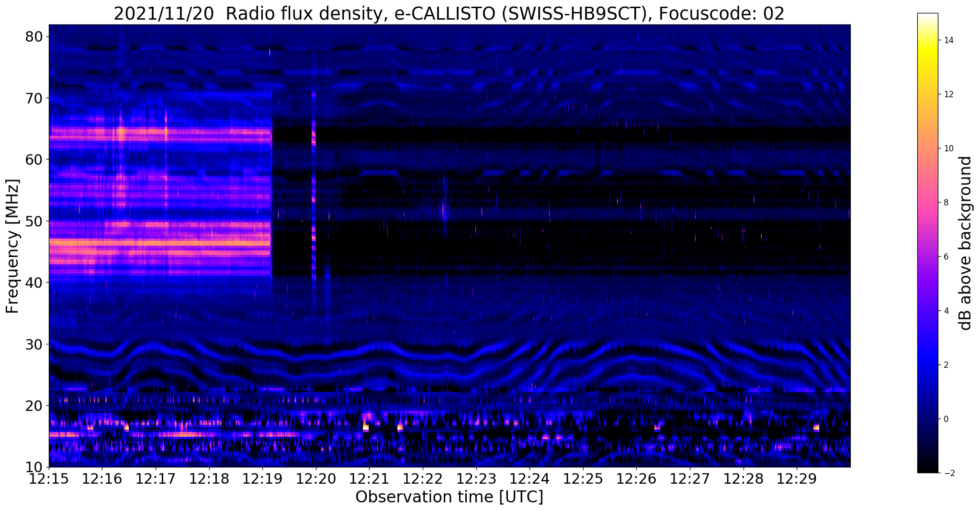
Task: Click the 12:23 time tick label
Action: [x=476, y=478]
